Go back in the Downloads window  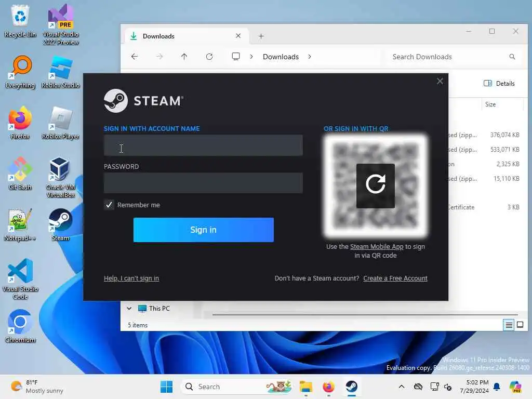click(135, 57)
